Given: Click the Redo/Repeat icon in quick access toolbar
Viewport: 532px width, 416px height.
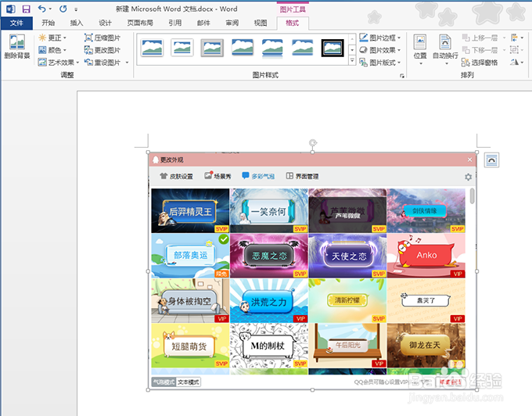Looking at the screenshot, I should tap(63, 9).
